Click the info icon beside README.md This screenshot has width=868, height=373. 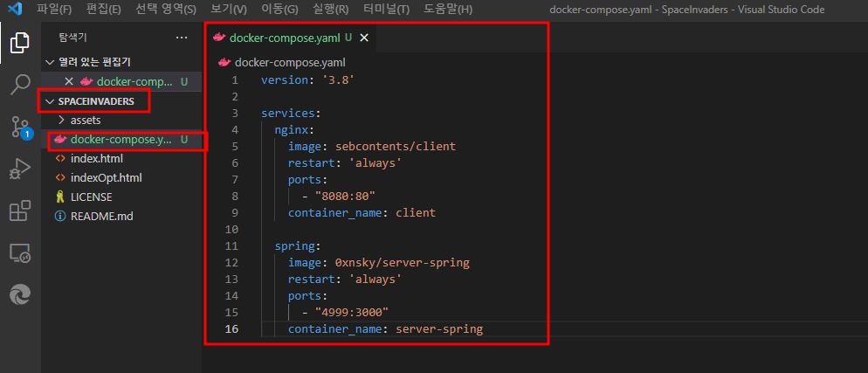(60, 217)
